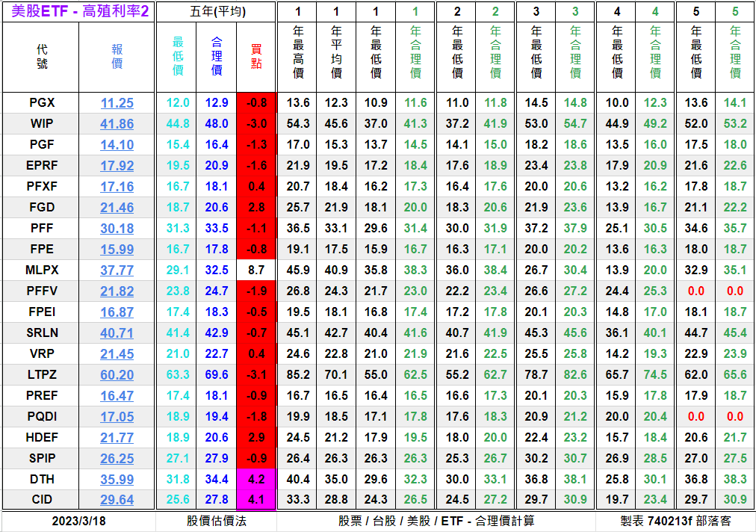Screen dimensions: 756x532
Task: Select DTH one-year high 40.4
Action: [298, 480]
